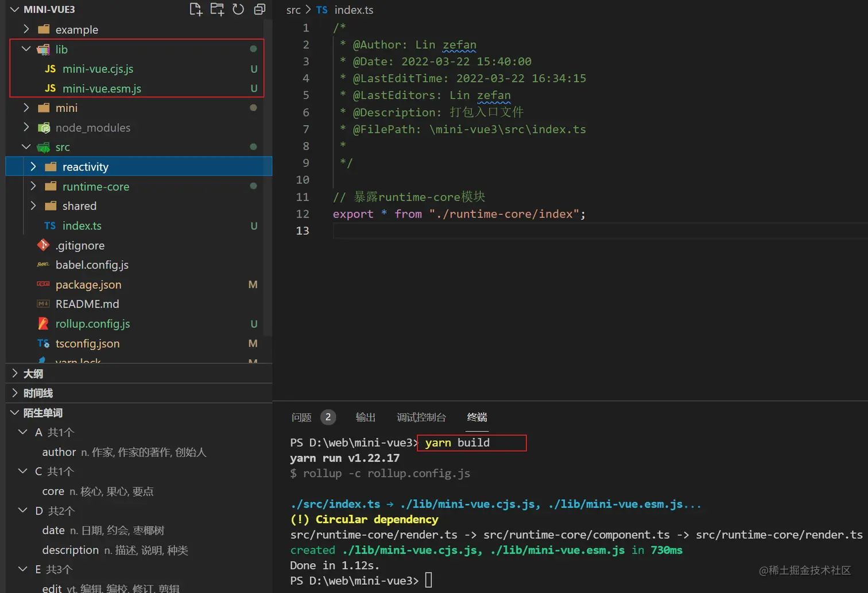Click the JS icon of mini-vue.cjs.js
This screenshot has width=868, height=593.
coord(51,69)
